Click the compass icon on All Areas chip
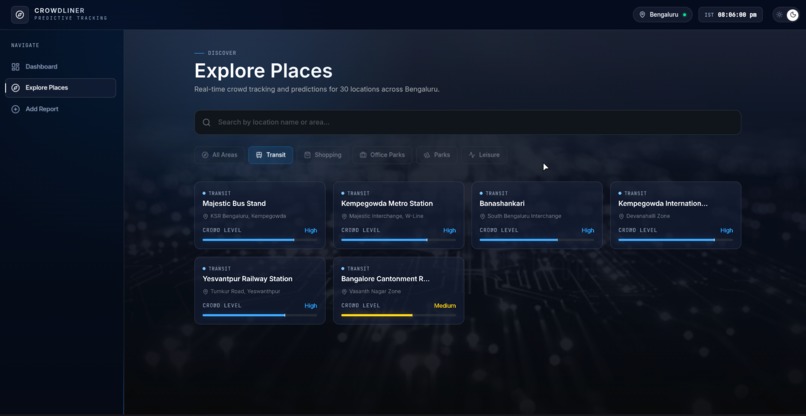Viewport: 806px width, 416px height. [205, 155]
